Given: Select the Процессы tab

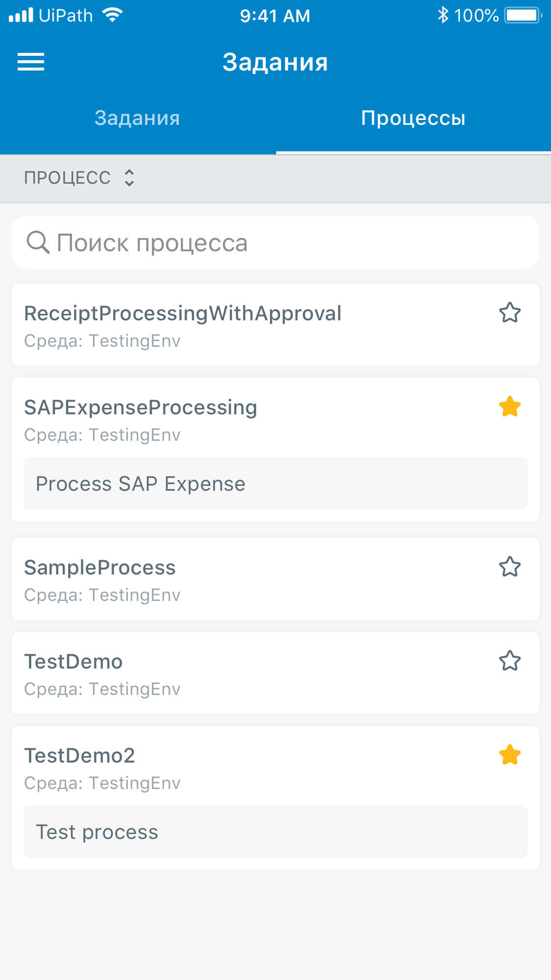Looking at the screenshot, I should pos(413,118).
